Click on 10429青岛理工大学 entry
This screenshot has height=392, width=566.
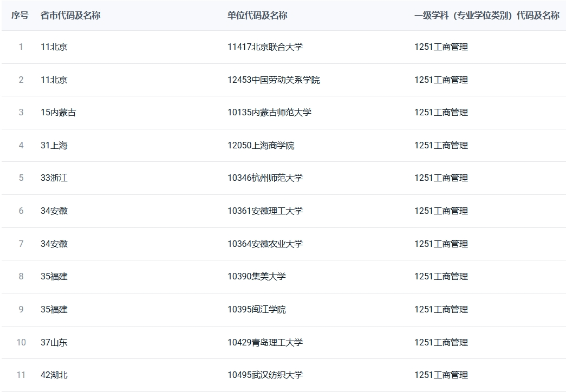[265, 343]
